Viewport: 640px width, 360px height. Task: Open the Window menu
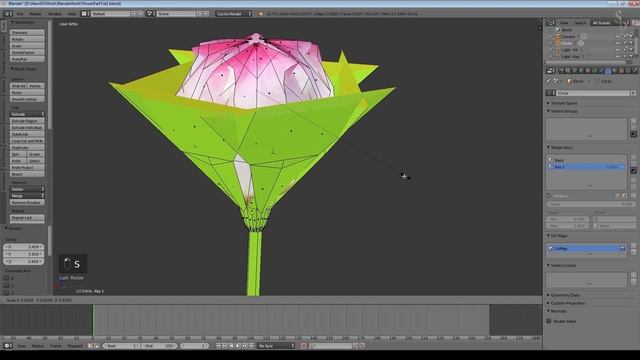(55, 13)
